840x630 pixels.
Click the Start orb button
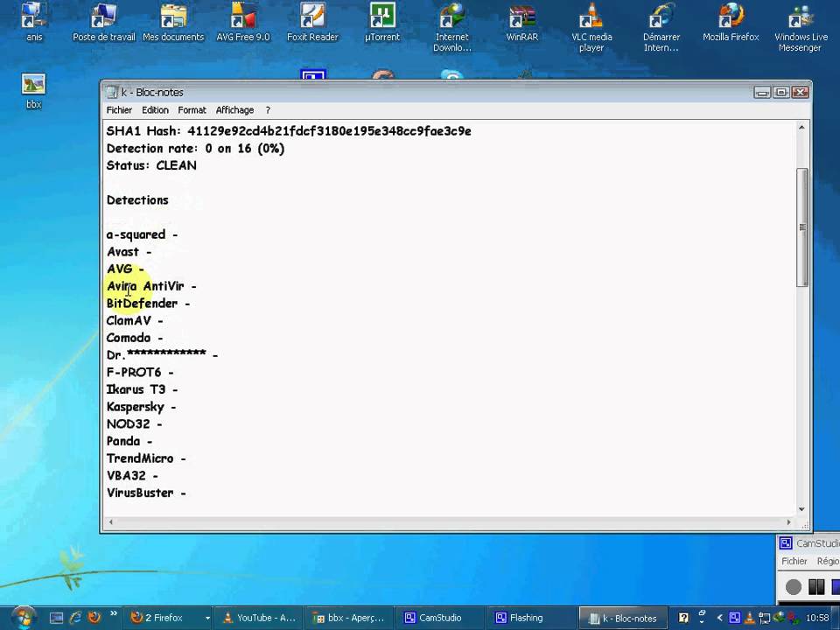tap(23, 618)
